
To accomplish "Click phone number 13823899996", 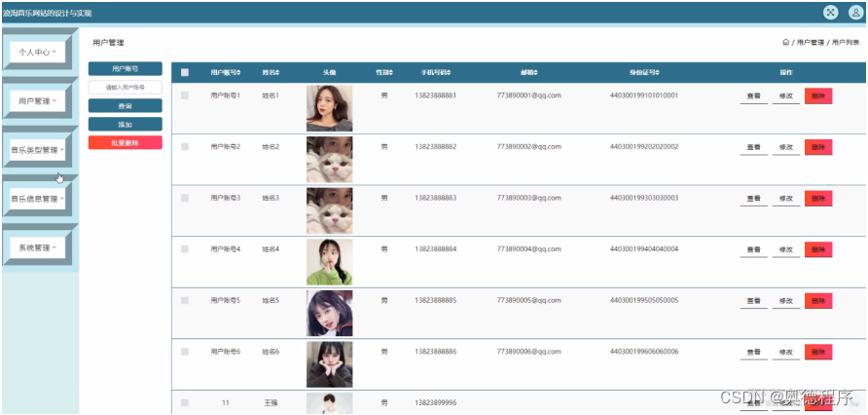I will click(x=436, y=402).
